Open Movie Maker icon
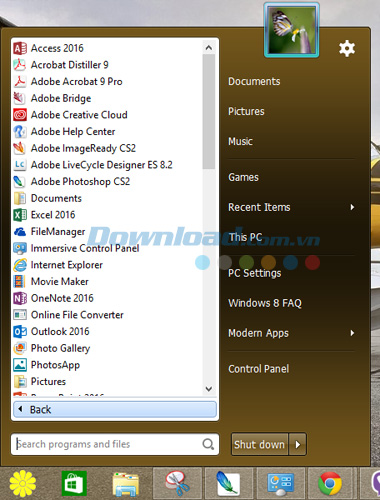The image size is (380, 500). coord(20,282)
